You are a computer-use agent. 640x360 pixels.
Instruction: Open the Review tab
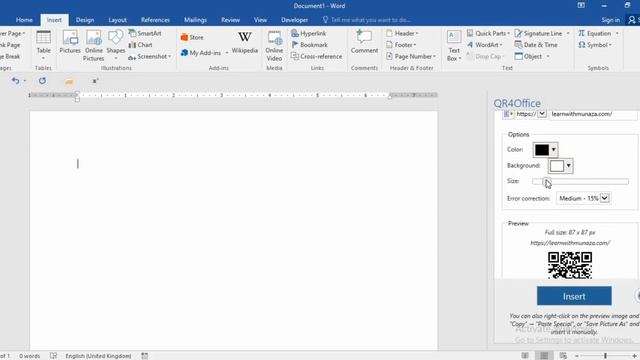click(x=230, y=20)
